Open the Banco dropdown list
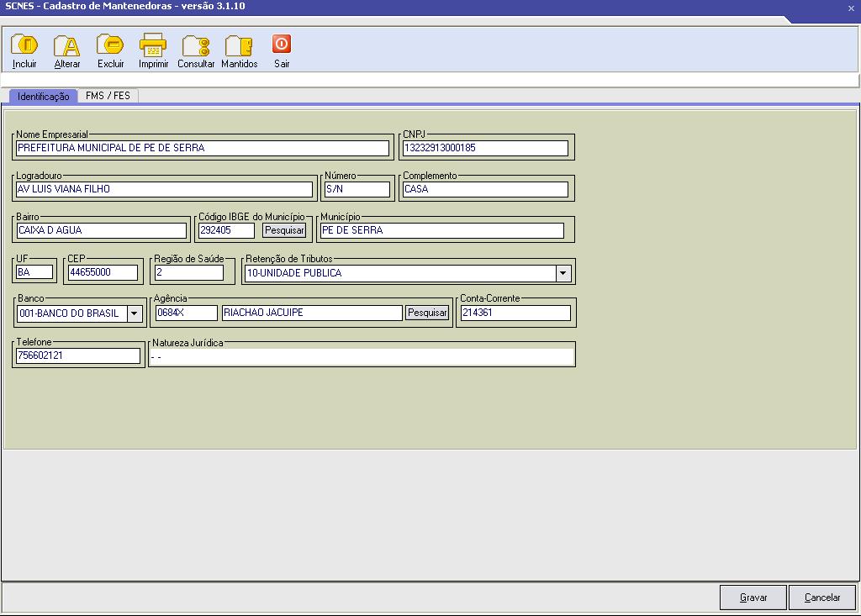This screenshot has width=861, height=616. pos(135,313)
